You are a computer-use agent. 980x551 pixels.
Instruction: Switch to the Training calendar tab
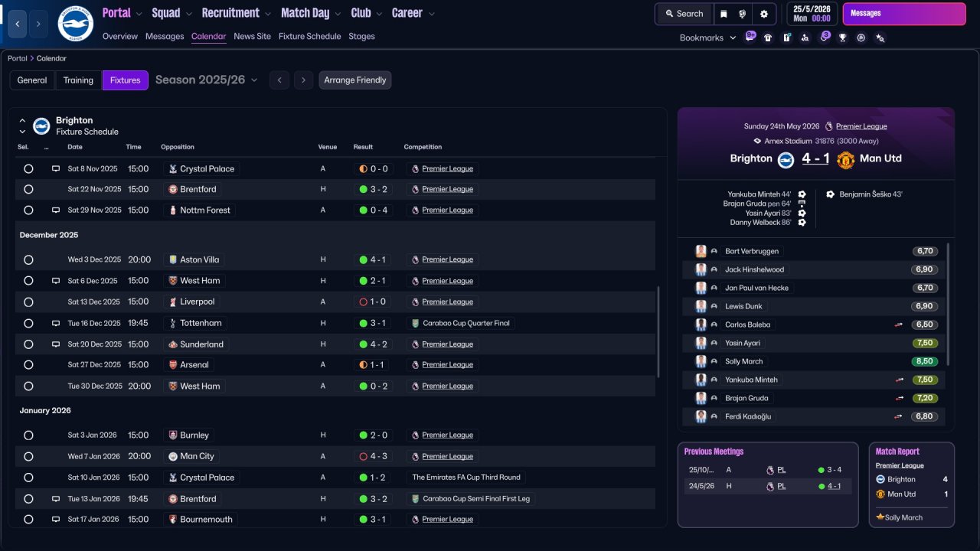(x=78, y=80)
